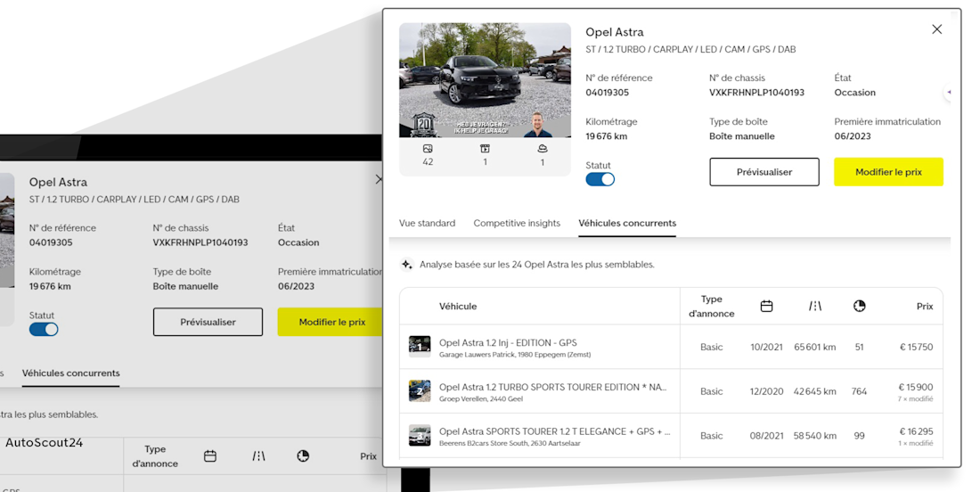
Task: Click Basic type in Opel Astra 1.2 Inj row
Action: (711, 347)
